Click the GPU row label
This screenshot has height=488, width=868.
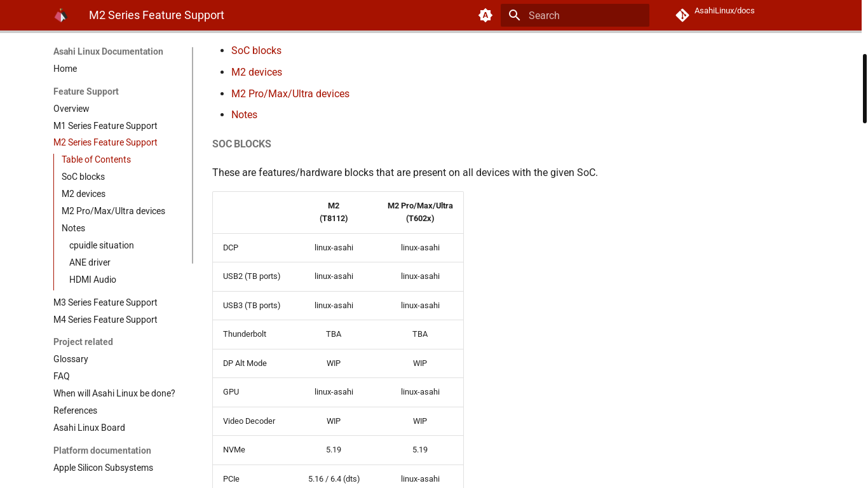[x=231, y=392]
